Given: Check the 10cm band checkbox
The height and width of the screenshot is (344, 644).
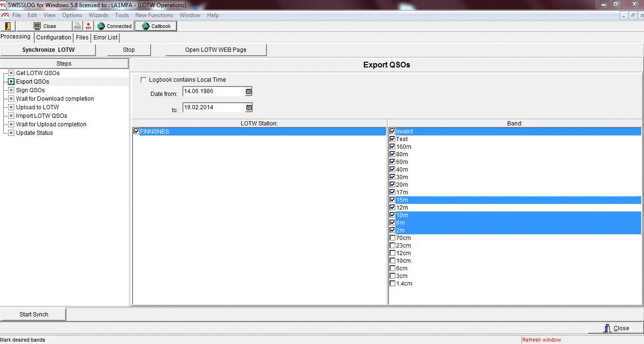Looking at the screenshot, I should coord(392,261).
